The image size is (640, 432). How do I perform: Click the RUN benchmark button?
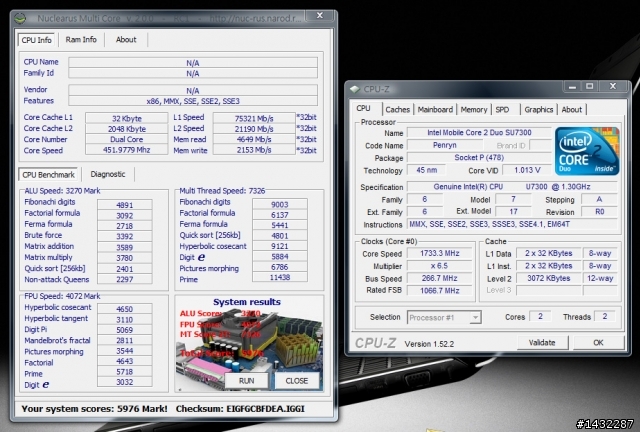click(247, 381)
